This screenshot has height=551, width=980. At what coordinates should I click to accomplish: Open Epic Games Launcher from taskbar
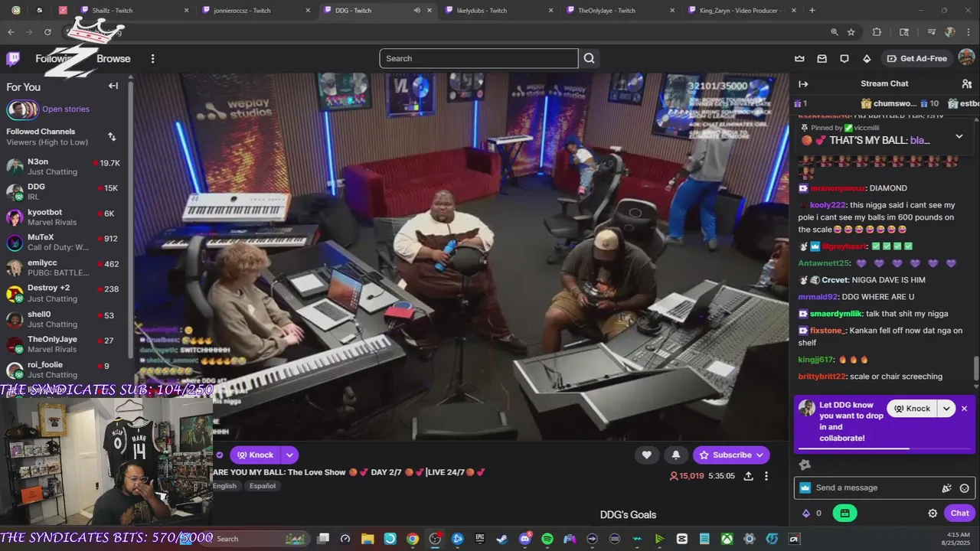[x=479, y=539]
